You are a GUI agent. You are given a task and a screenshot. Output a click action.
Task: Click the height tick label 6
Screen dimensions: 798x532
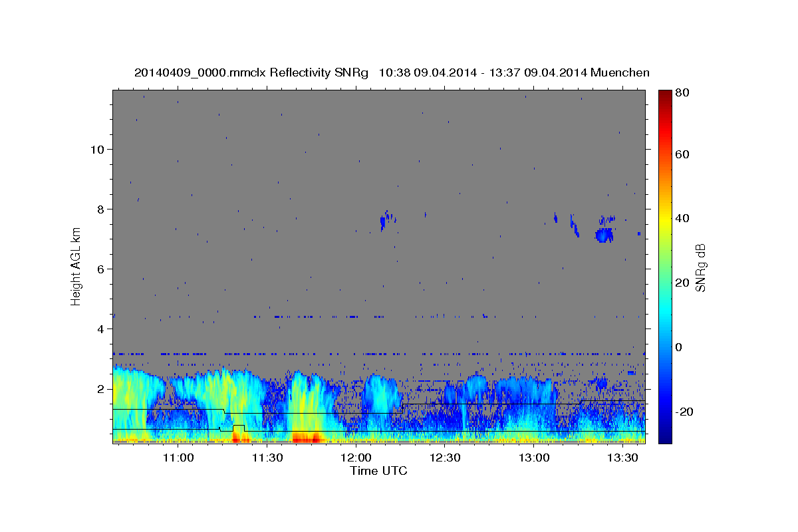pos(100,269)
